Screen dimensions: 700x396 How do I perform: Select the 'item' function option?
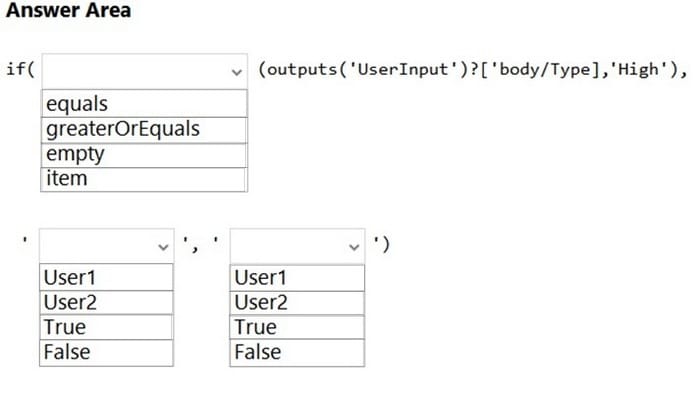144,179
